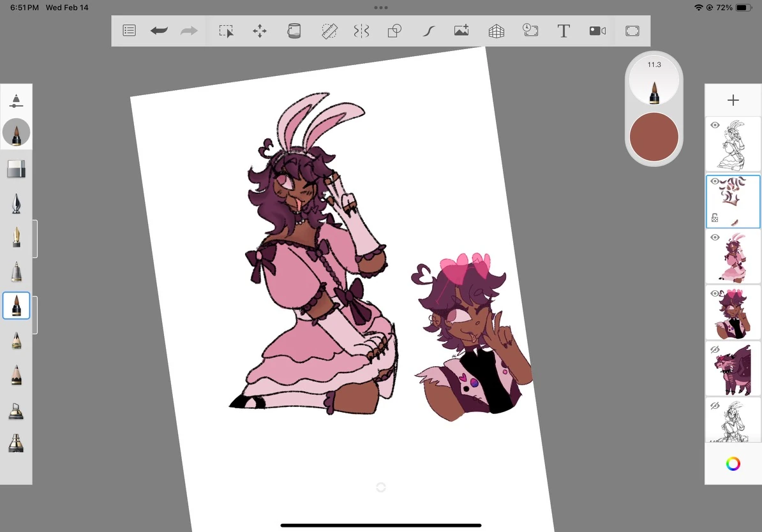The height and width of the screenshot is (532, 762).
Task: Open the color wheel picker
Action: point(733,464)
